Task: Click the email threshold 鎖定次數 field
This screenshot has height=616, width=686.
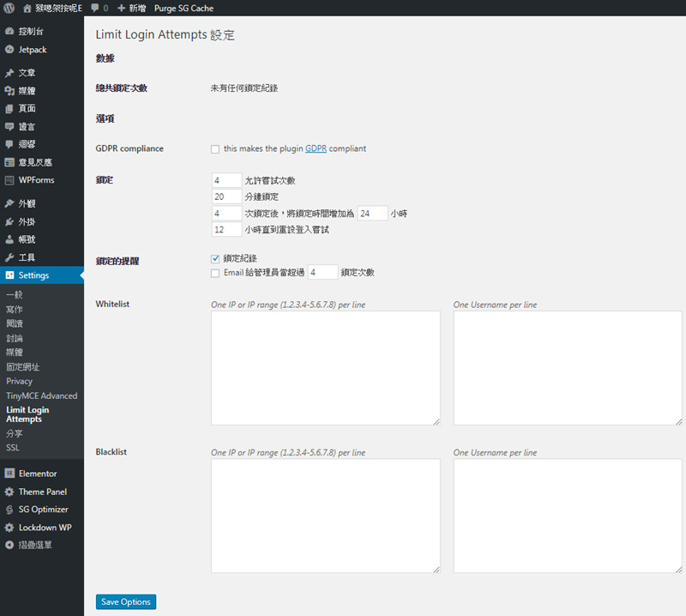Action: (x=323, y=272)
